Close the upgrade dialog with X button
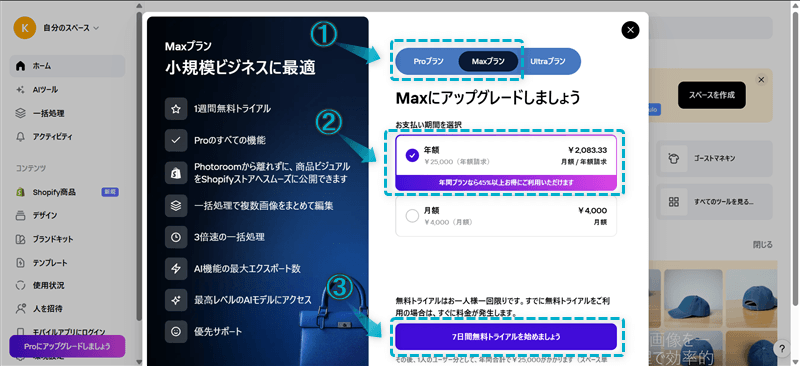 click(630, 30)
